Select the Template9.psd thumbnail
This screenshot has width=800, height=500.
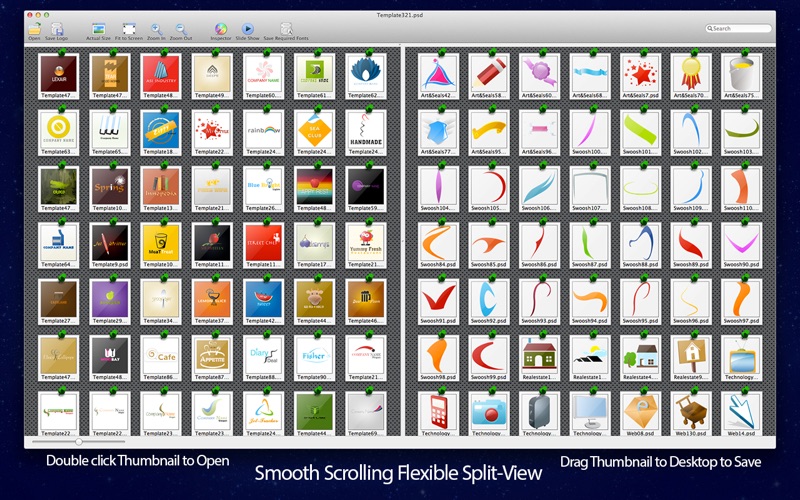(x=110, y=245)
